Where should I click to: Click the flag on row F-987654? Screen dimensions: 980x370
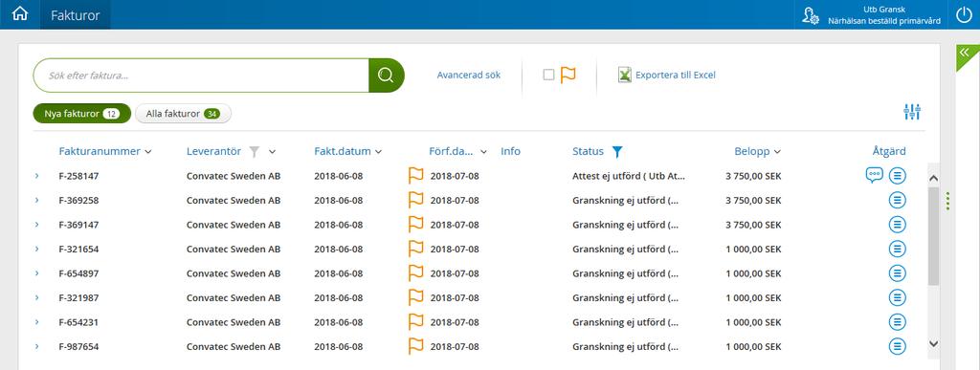415,346
